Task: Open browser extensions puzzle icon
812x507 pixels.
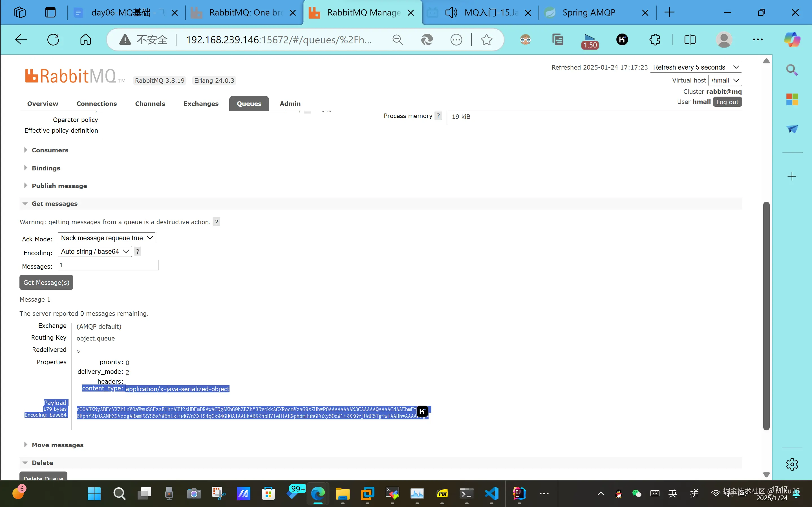Action: tap(654, 40)
